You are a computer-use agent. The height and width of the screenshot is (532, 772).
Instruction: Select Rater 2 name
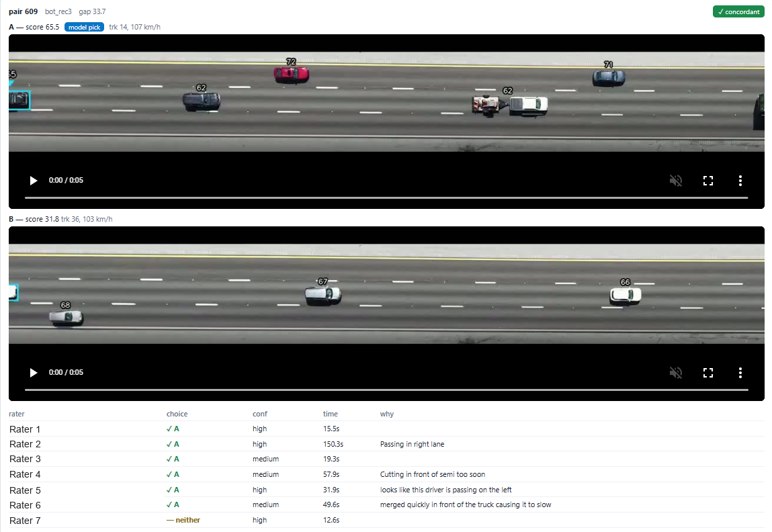tap(25, 445)
